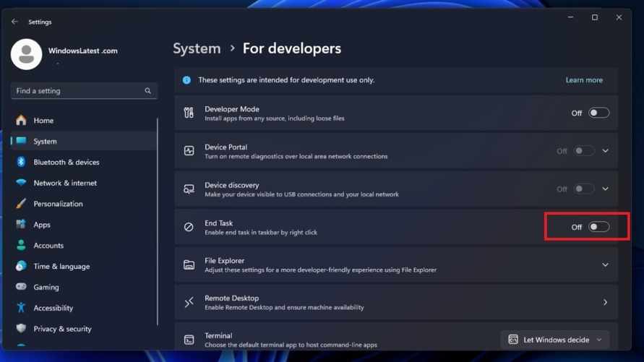Click the Gaming controller icon

pyautogui.click(x=21, y=287)
